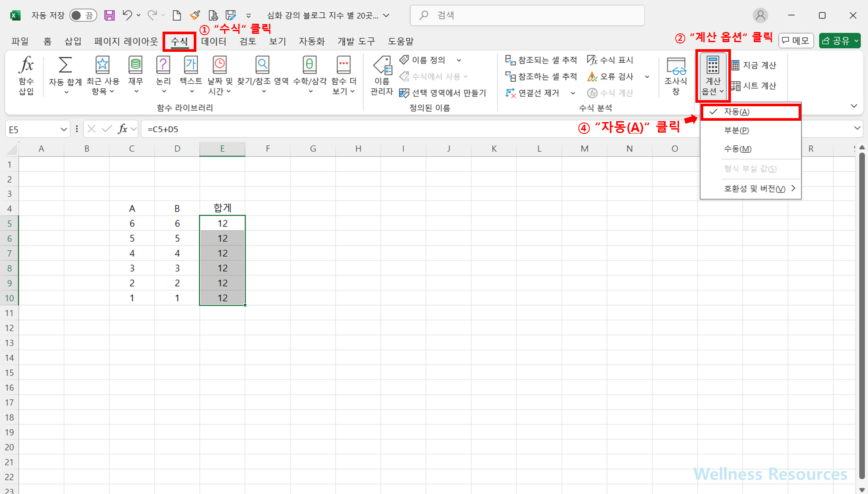
Task: Click Error Checking (오류 검사)
Action: click(x=611, y=76)
